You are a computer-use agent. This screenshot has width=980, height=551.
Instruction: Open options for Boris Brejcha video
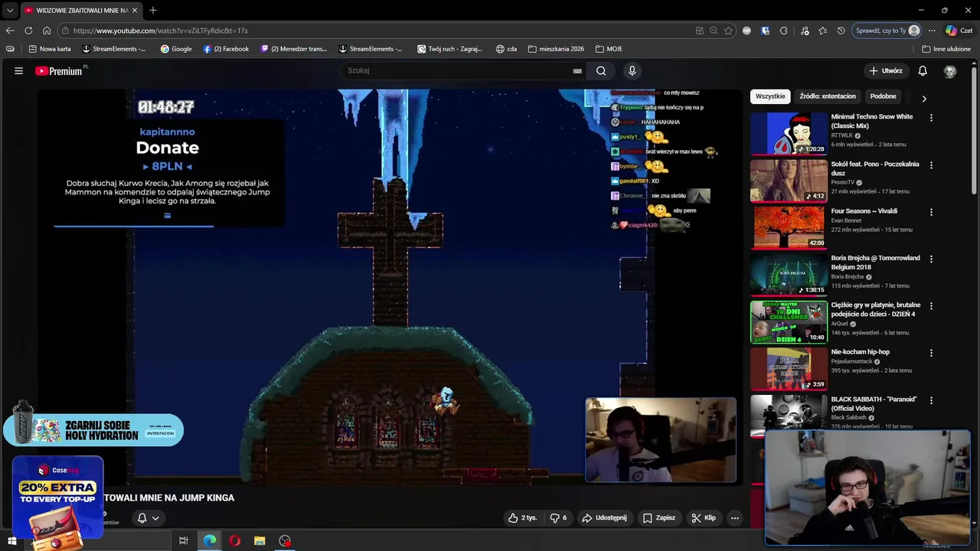tap(931, 259)
